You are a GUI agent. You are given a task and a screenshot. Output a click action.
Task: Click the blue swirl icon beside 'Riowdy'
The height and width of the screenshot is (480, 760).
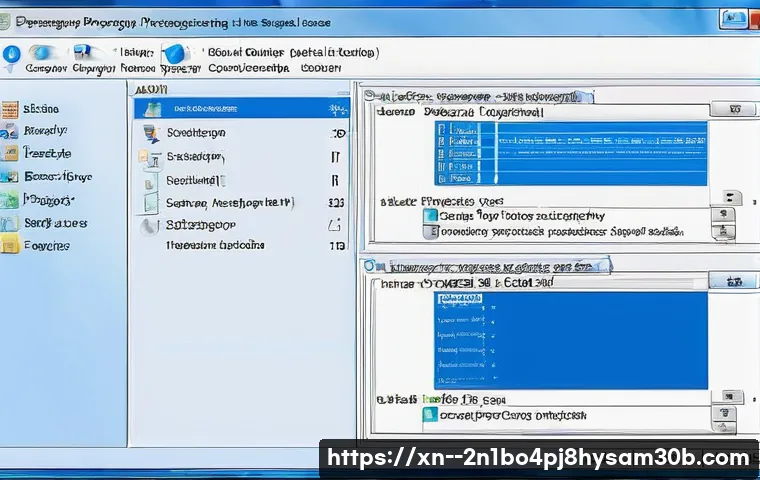(9, 132)
